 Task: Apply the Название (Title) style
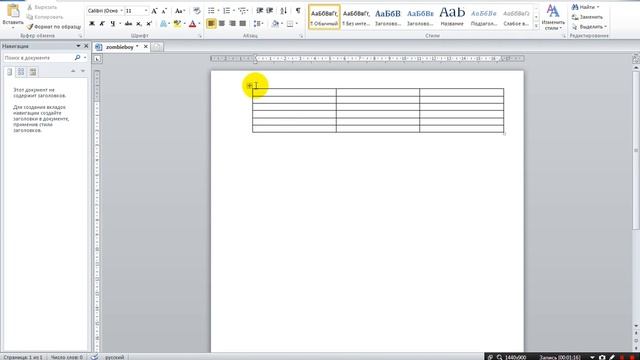[x=452, y=17]
